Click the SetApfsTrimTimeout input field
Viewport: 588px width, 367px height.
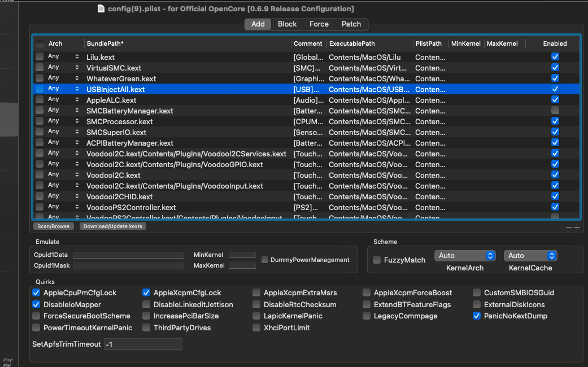point(143,344)
